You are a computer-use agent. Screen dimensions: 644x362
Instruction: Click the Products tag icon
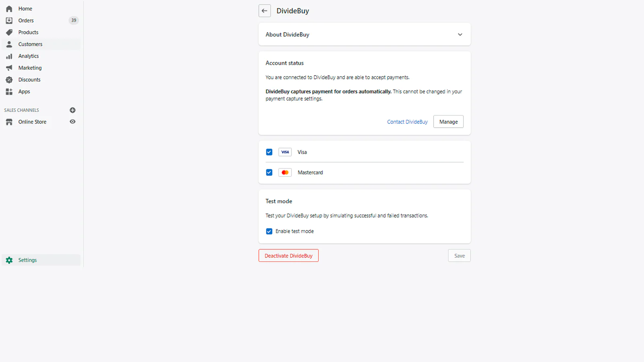(x=9, y=32)
